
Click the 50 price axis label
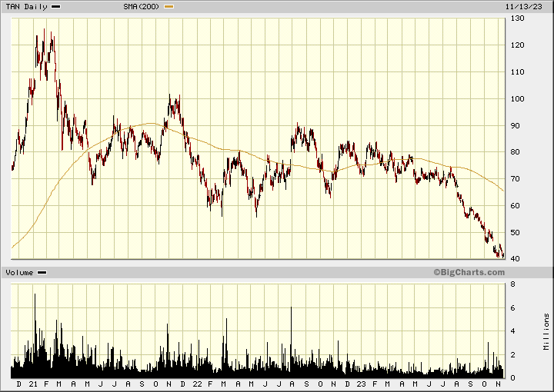515,233
